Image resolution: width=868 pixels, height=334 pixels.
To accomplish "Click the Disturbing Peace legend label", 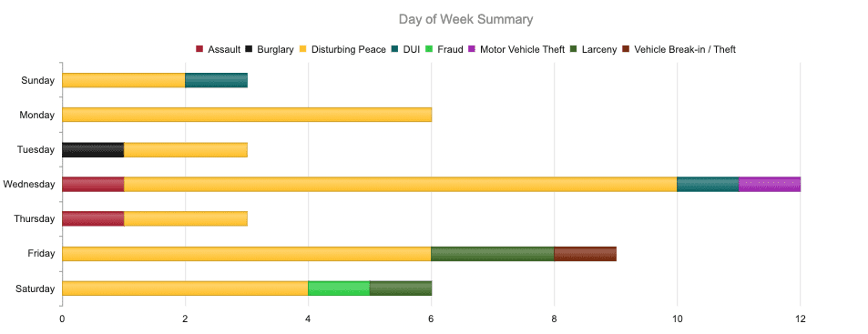I will 348,49.
